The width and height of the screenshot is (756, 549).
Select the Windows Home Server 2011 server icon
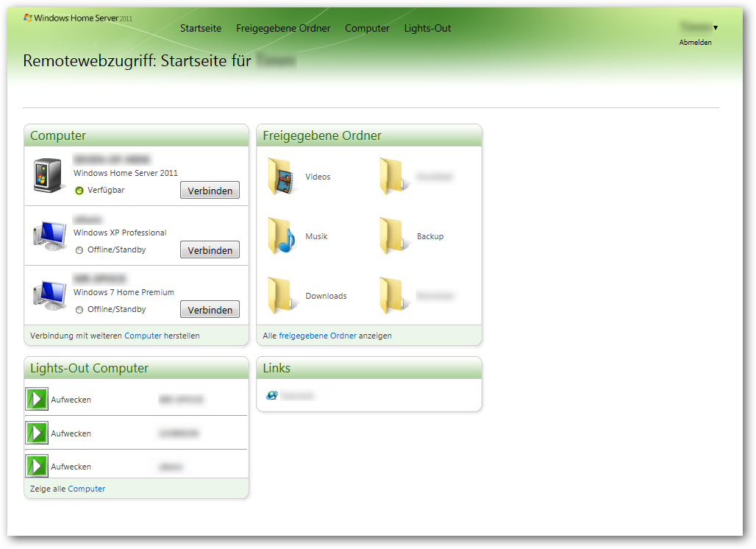48,176
